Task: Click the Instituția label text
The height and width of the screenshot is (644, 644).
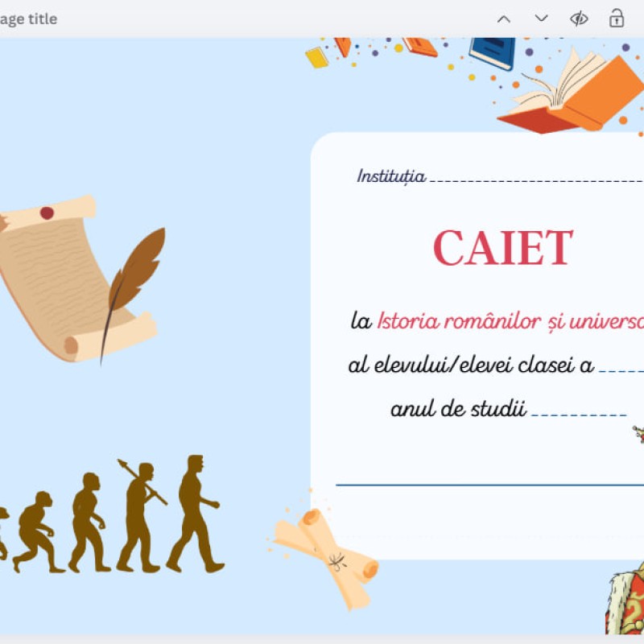Action: (x=390, y=175)
